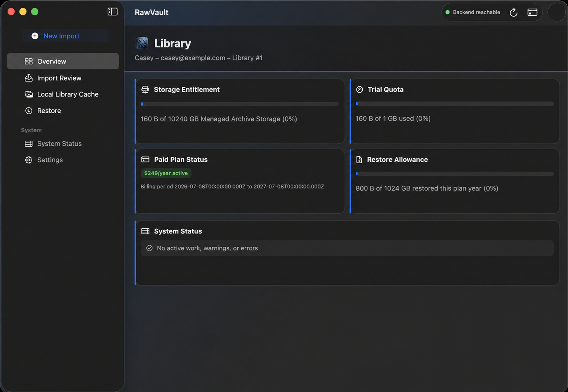The height and width of the screenshot is (392, 568).
Task: Click the checkmark icon beside No active work
Action: click(x=149, y=248)
